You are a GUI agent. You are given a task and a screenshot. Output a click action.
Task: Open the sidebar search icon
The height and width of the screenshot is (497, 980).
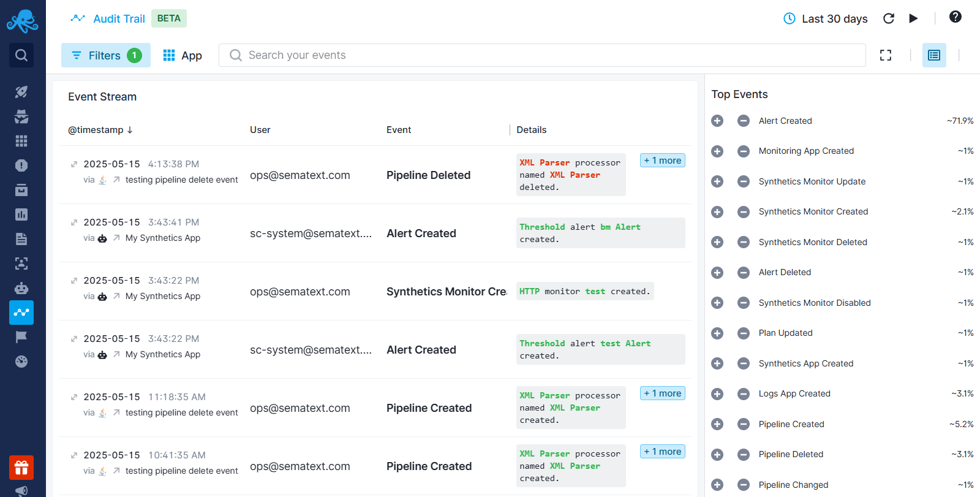coord(21,55)
